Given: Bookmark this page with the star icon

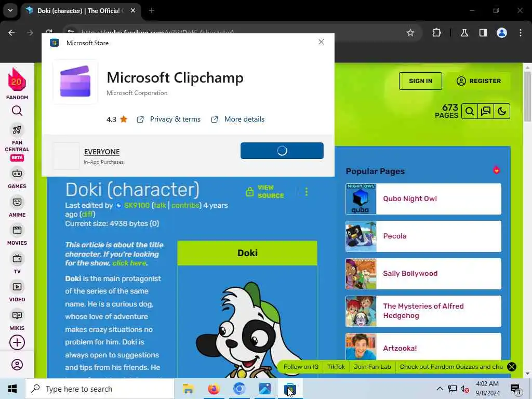Looking at the screenshot, I should coord(410,33).
